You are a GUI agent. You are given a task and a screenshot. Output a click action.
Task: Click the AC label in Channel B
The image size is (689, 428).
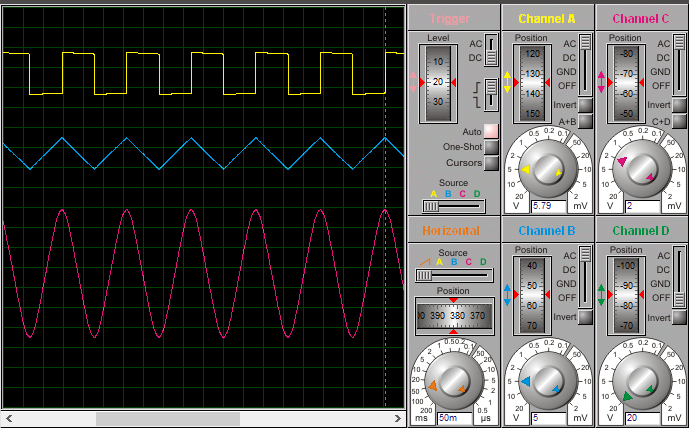click(x=569, y=256)
